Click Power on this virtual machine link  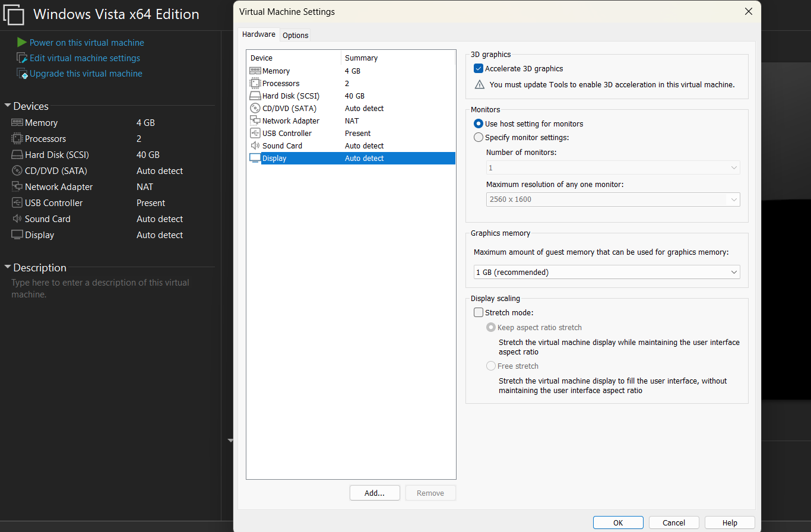[87, 42]
